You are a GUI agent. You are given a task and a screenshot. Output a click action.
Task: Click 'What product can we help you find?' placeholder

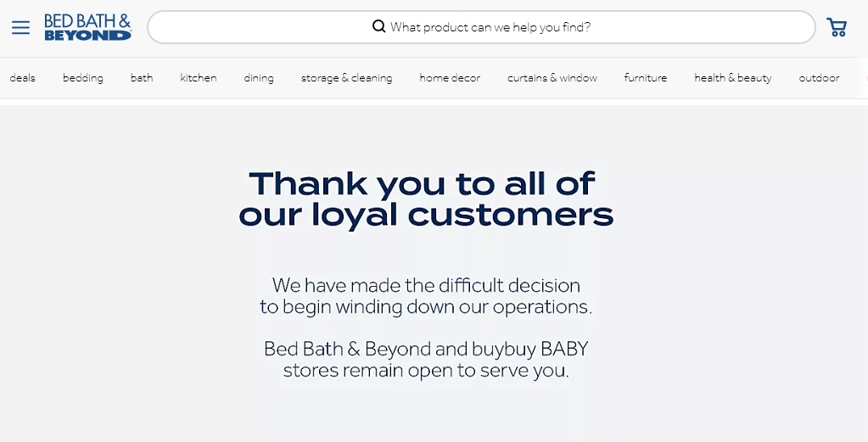(490, 27)
